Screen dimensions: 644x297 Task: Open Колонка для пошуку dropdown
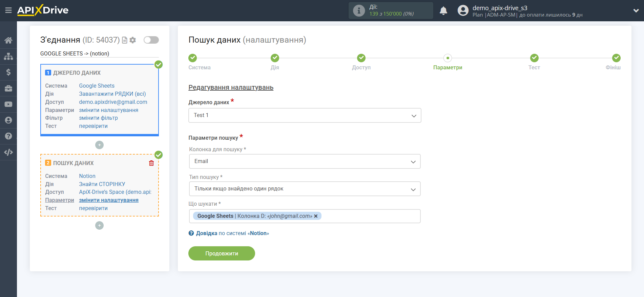click(x=305, y=161)
